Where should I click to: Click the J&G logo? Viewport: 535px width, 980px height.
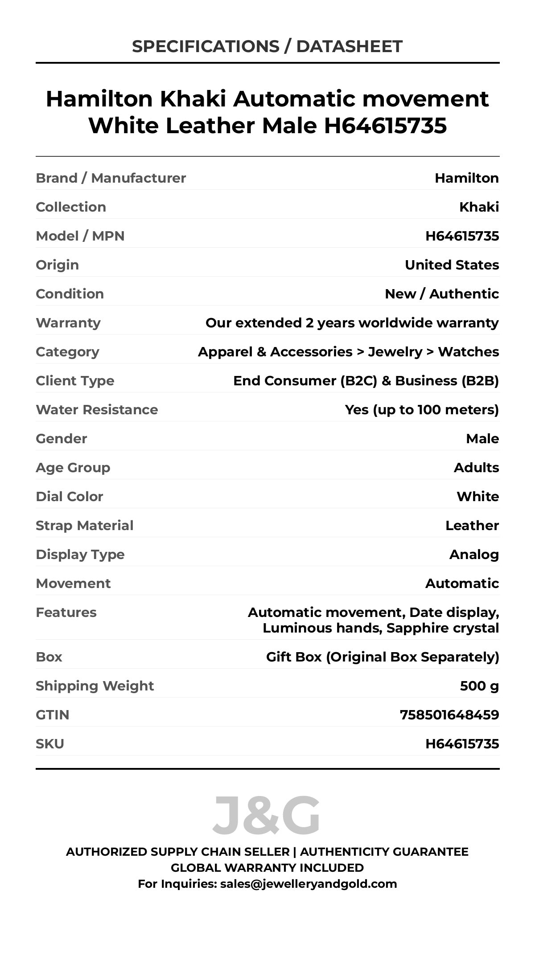267,816
